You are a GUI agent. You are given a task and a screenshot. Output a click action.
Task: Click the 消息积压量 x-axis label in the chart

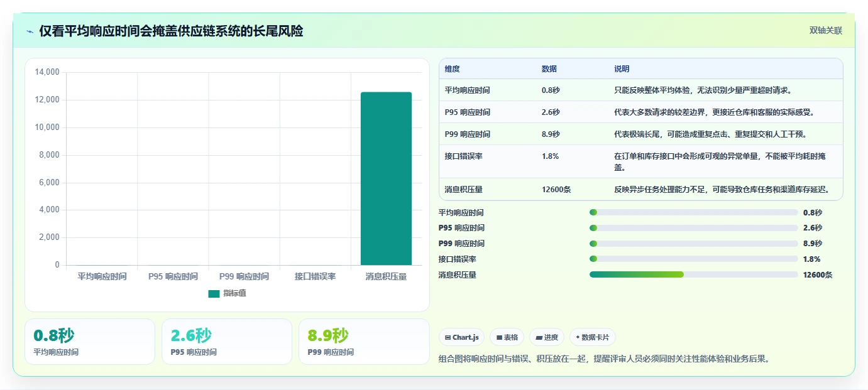point(386,276)
